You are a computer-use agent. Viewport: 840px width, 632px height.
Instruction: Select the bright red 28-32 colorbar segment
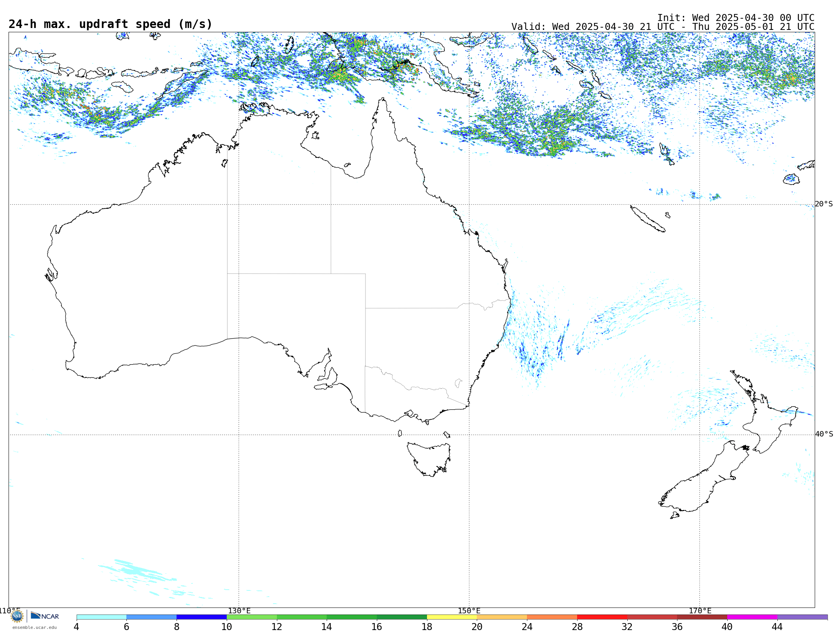[x=602, y=617]
